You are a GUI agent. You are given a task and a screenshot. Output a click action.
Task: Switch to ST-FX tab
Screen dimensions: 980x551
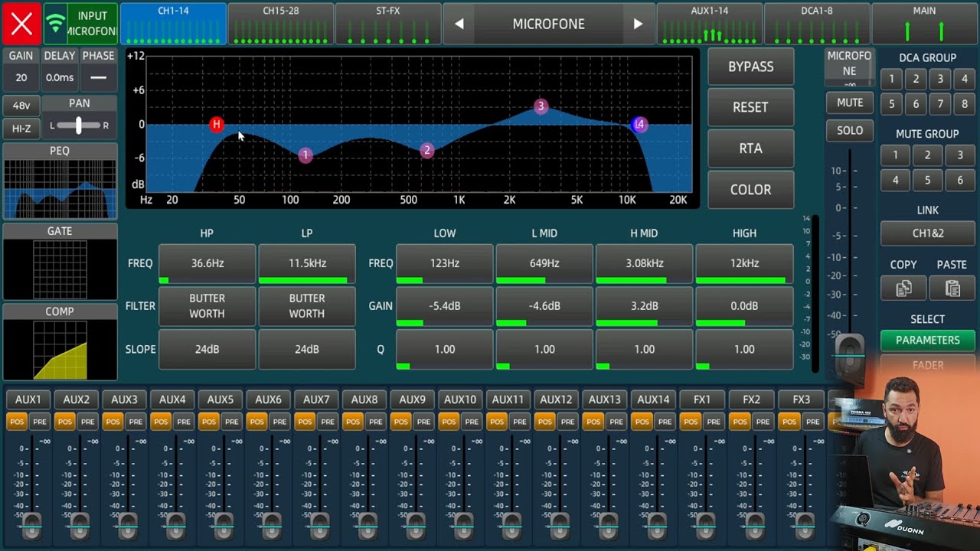click(388, 24)
